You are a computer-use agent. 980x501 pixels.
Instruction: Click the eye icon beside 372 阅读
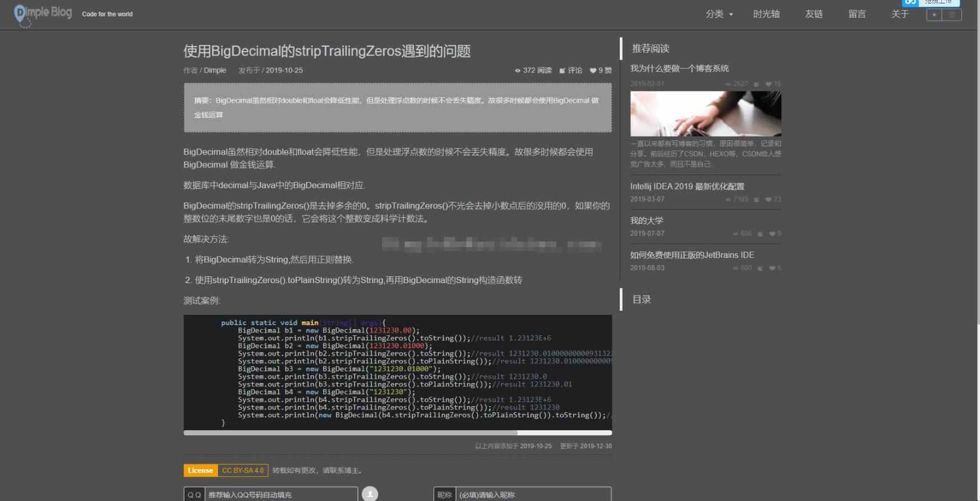click(518, 71)
